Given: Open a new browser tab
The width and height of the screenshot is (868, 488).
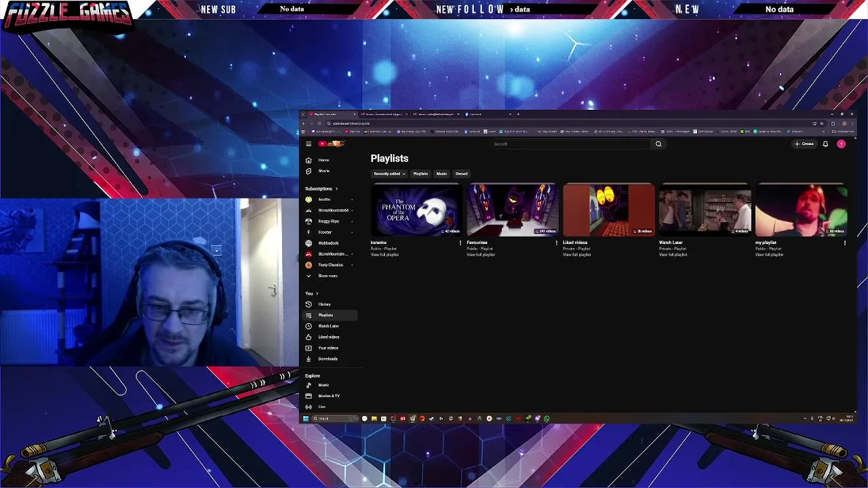Looking at the screenshot, I should [519, 114].
